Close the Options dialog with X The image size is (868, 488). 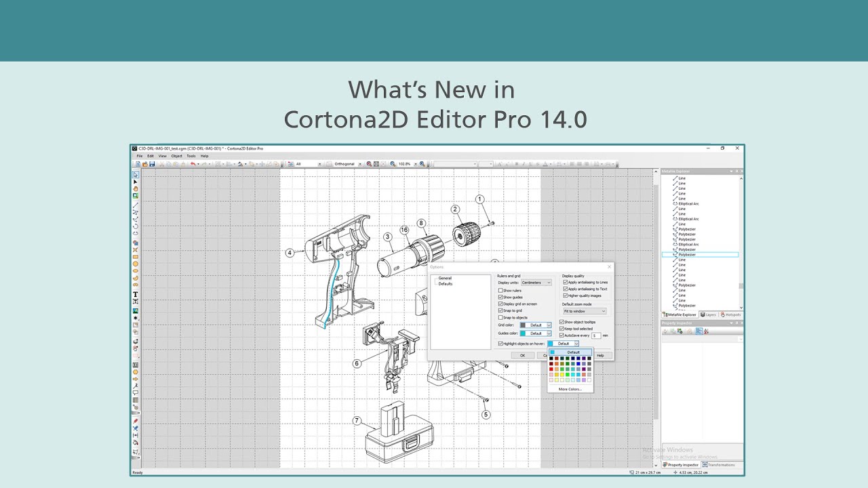609,266
